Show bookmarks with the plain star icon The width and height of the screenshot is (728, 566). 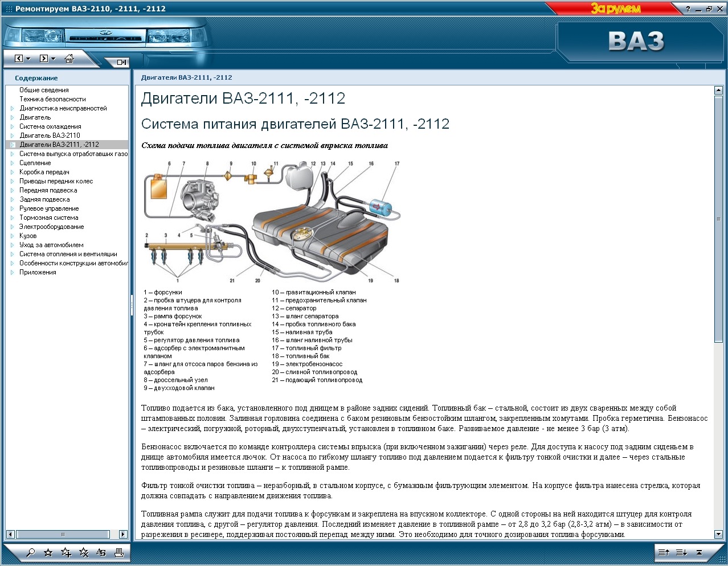[x=48, y=552]
